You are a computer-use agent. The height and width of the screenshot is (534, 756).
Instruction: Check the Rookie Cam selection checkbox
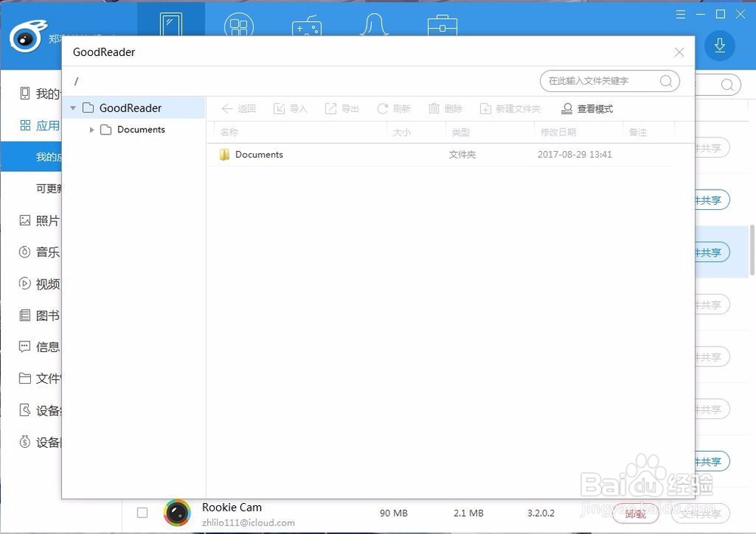[141, 513]
